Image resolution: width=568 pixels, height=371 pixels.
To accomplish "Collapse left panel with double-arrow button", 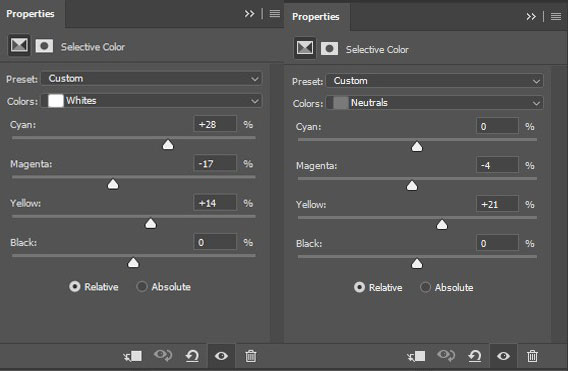I will pos(249,14).
